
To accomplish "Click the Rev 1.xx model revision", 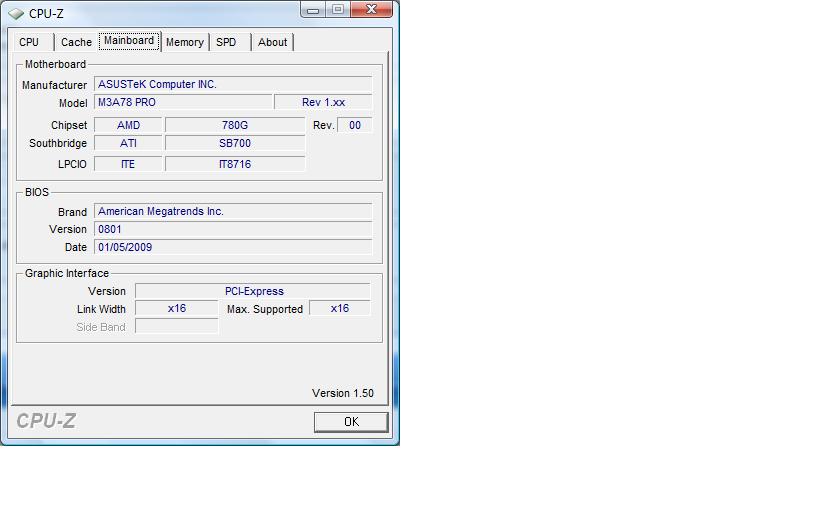I will pyautogui.click(x=323, y=102).
